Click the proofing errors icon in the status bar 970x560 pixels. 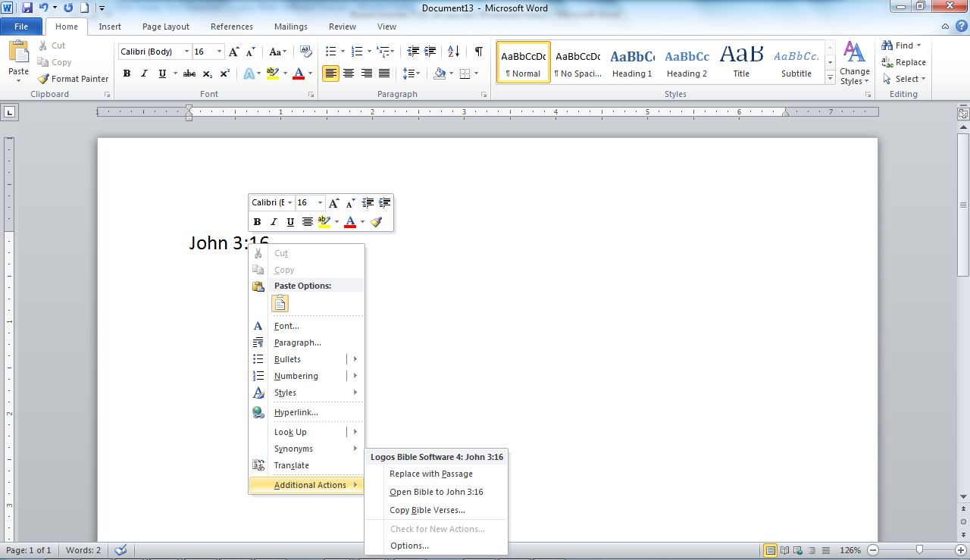tap(120, 550)
